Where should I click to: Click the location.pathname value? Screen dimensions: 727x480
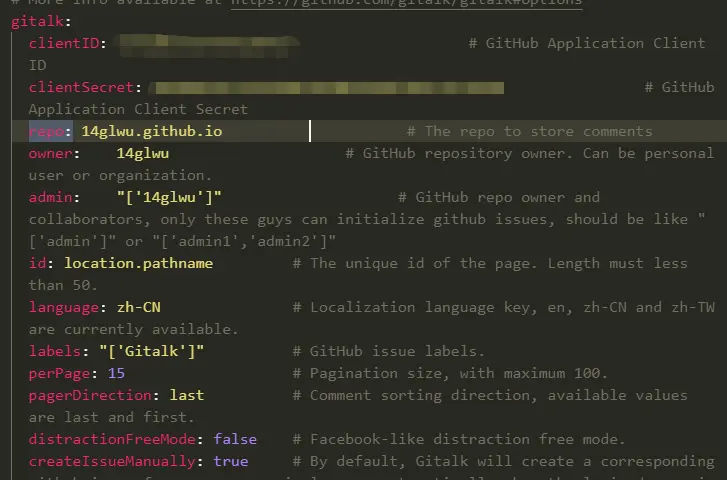138,263
